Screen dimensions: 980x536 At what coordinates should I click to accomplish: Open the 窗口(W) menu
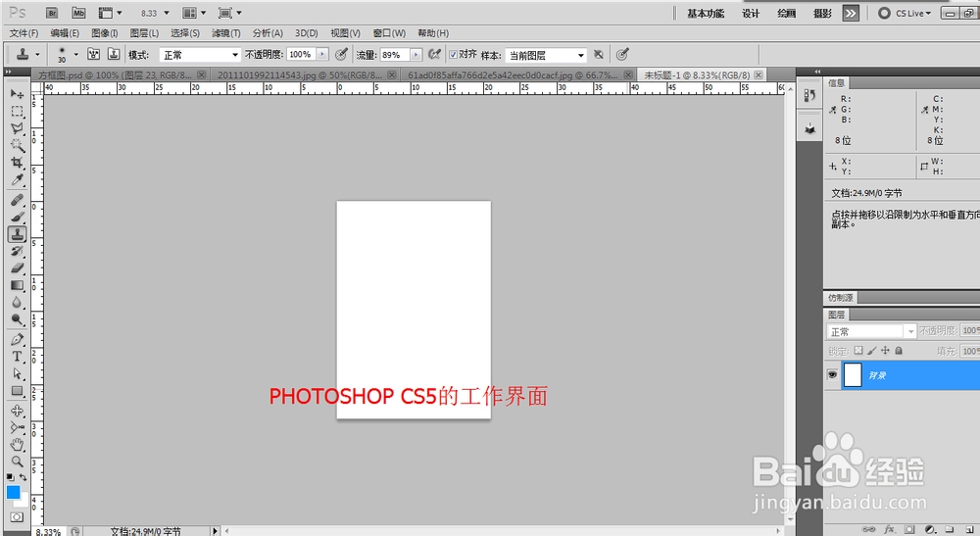point(389,33)
